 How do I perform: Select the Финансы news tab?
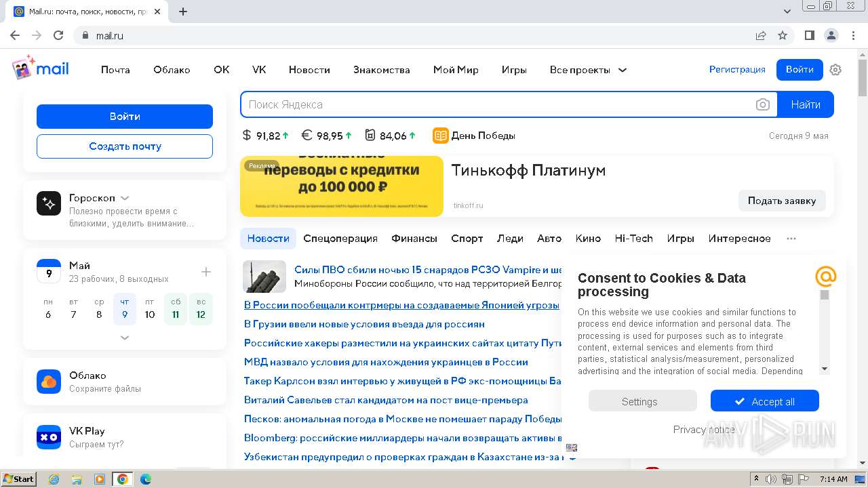tap(414, 239)
